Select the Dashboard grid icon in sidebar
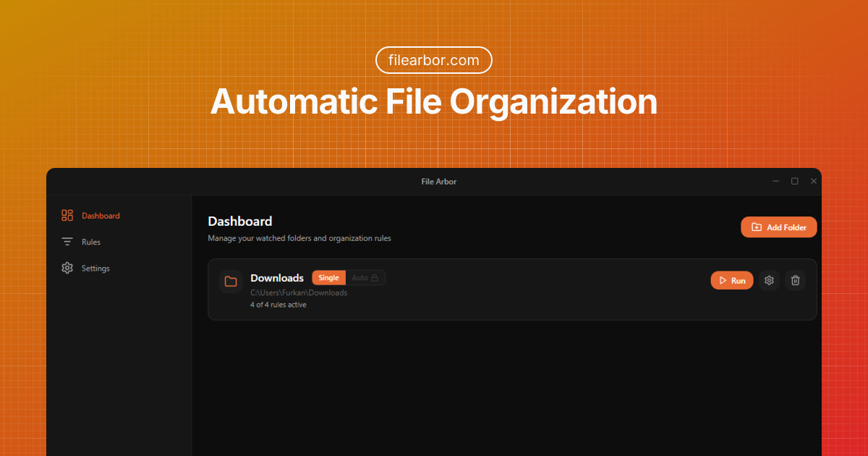The image size is (868, 456). 67,215
